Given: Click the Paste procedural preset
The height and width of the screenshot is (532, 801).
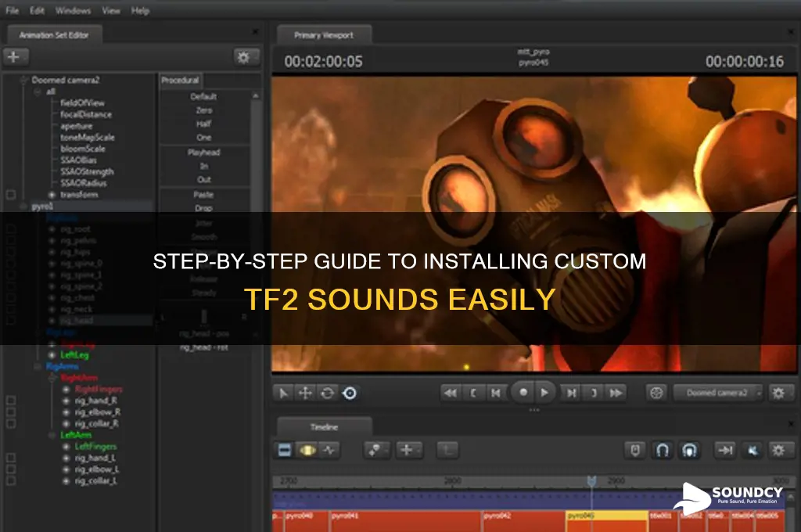Looking at the screenshot, I should coord(204,195).
